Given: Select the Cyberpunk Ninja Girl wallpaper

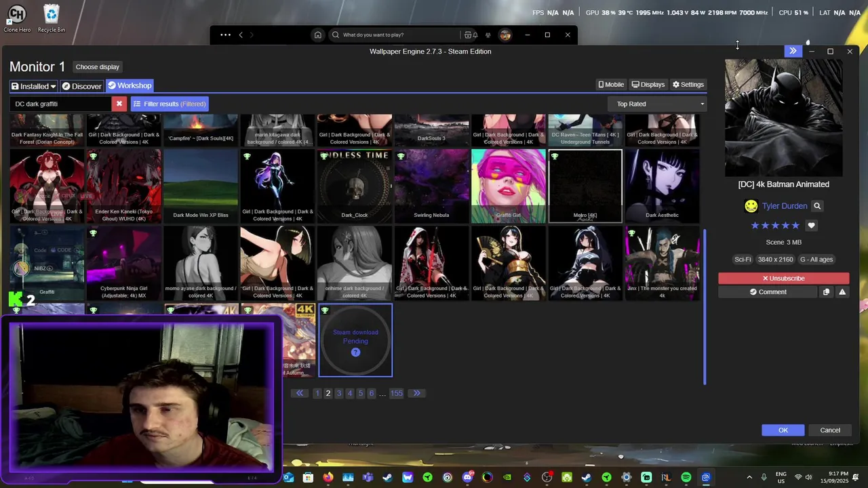Looking at the screenshot, I should pos(124,263).
